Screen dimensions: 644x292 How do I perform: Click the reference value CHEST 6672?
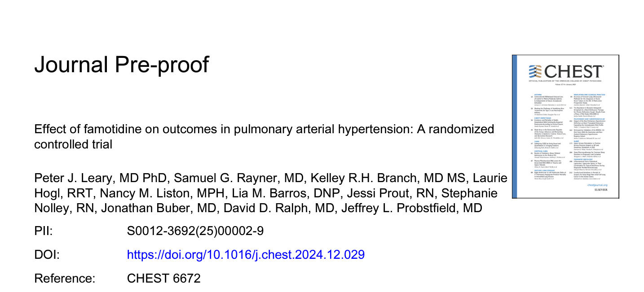(x=164, y=278)
